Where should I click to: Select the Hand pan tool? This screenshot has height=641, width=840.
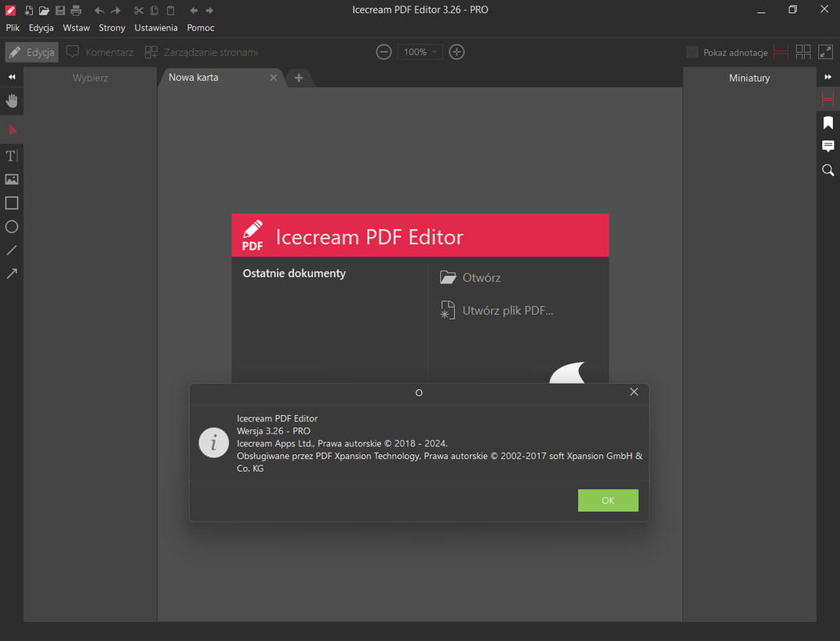[12, 101]
